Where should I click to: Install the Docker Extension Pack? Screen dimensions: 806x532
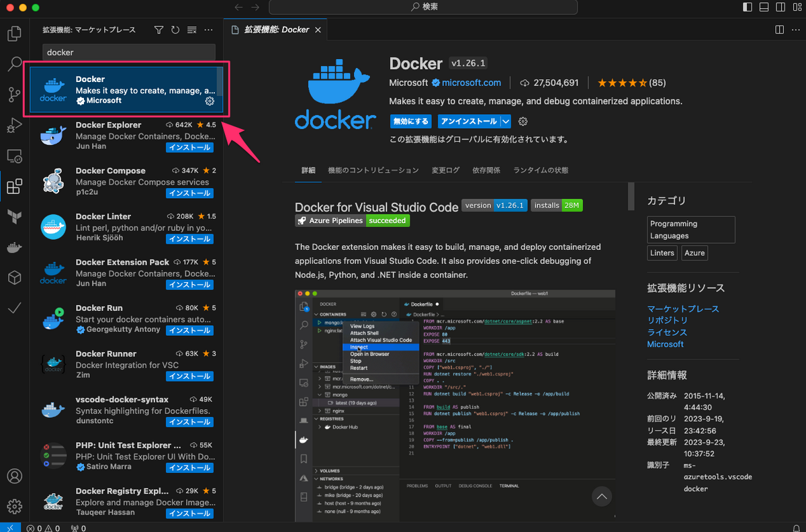pos(190,285)
